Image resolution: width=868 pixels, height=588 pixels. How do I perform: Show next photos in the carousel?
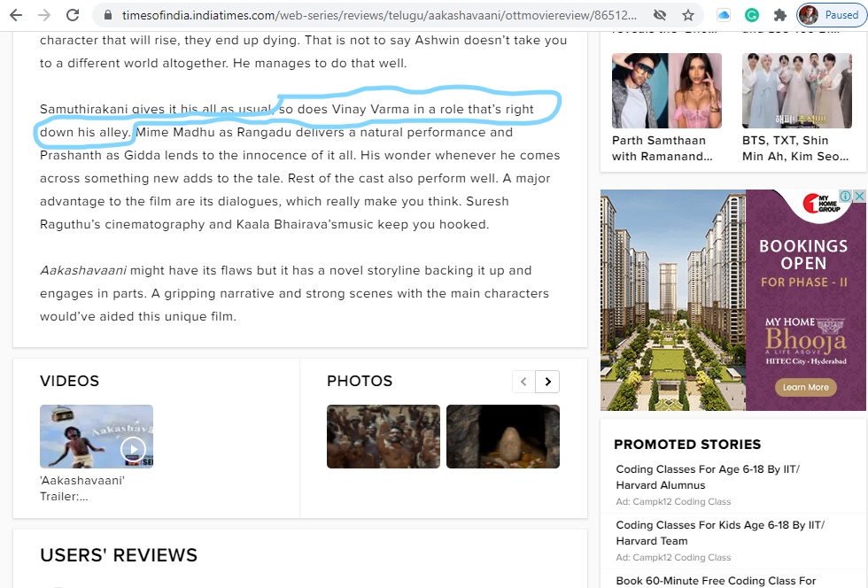[548, 382]
